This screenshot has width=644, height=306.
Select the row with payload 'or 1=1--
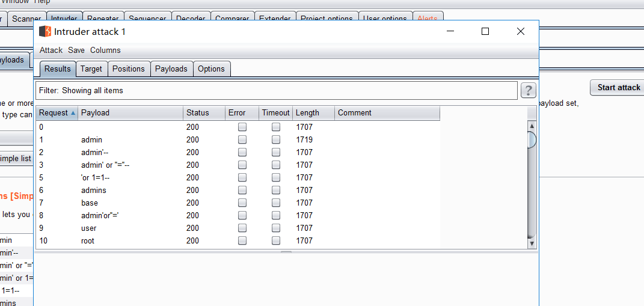238,177
